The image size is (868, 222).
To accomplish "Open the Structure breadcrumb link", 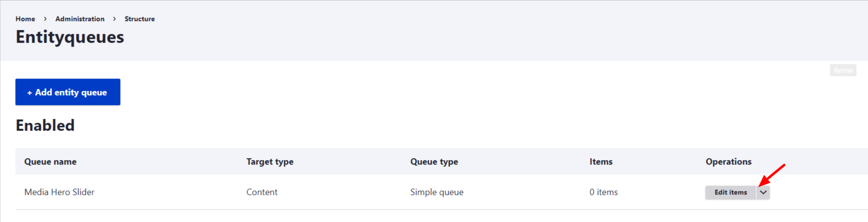I will 140,19.
